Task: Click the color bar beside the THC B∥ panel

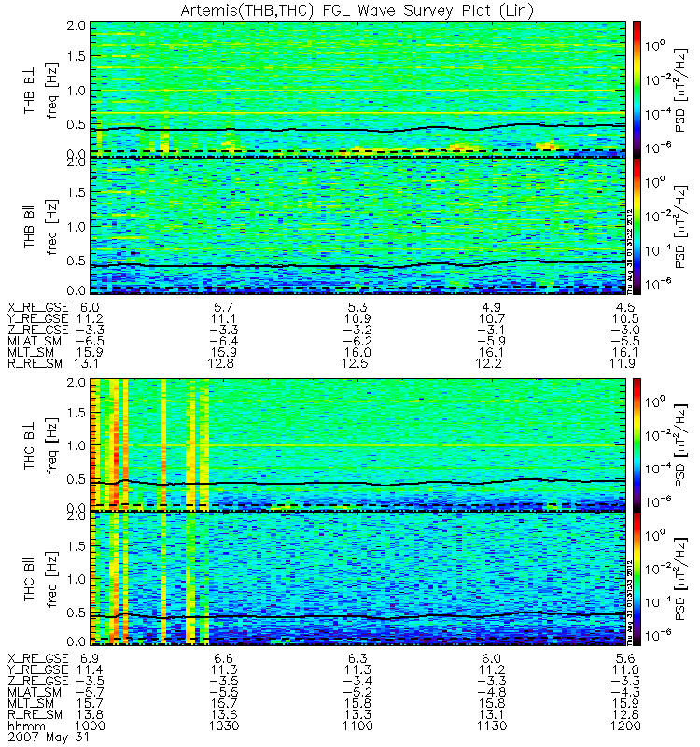Action: pyautogui.click(x=637, y=579)
